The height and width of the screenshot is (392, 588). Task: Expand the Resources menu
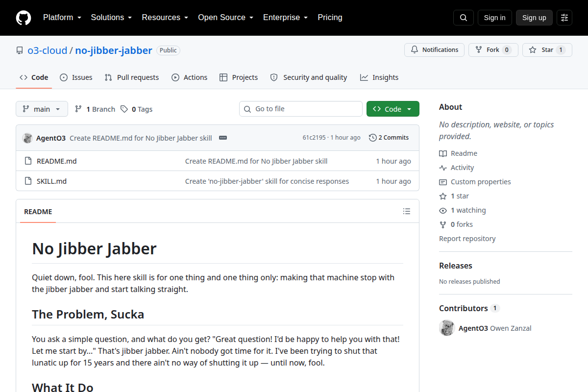click(165, 18)
